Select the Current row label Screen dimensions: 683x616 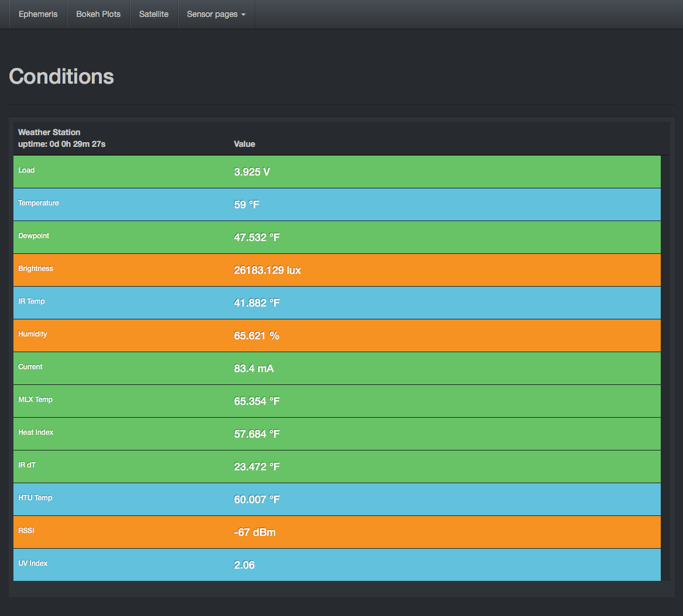(30, 367)
